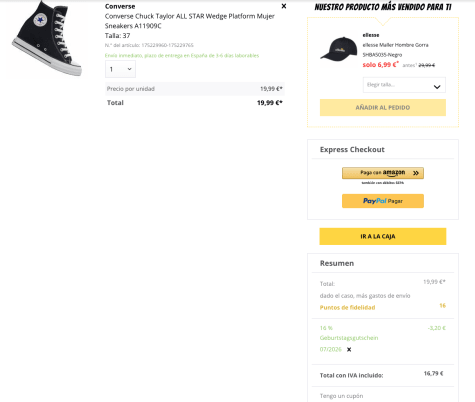Click the Converse brand name
This screenshot has width=475, height=402.
120,6
